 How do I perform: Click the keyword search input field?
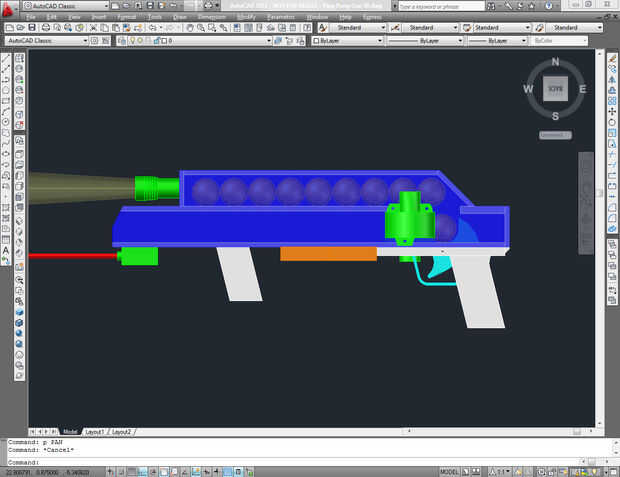tap(441, 6)
